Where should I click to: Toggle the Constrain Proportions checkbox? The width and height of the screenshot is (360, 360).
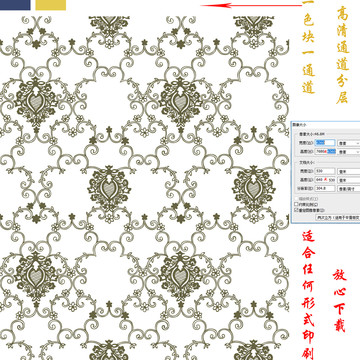(296, 204)
